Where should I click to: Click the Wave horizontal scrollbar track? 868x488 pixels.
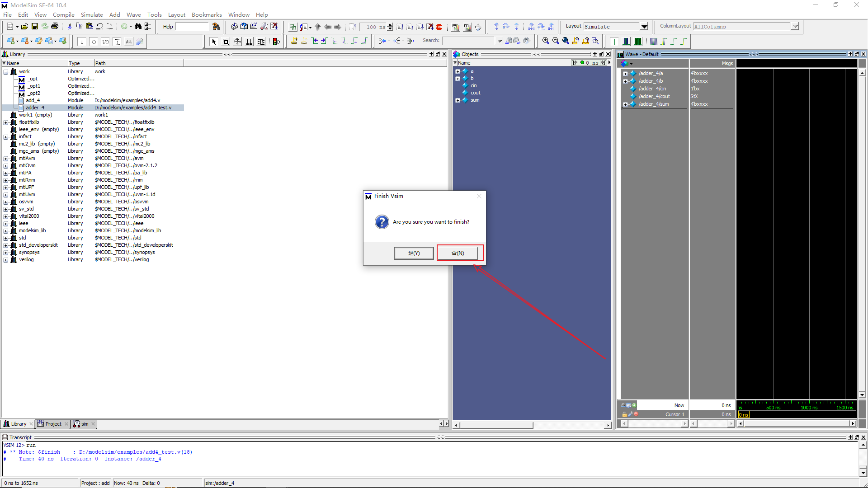pyautogui.click(x=797, y=423)
